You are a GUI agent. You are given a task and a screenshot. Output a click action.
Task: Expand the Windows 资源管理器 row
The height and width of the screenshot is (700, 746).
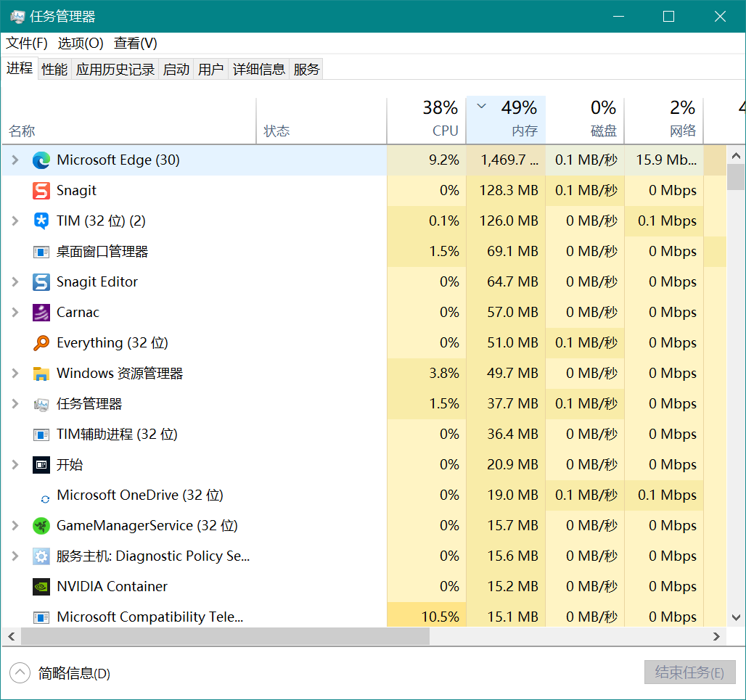coord(15,374)
